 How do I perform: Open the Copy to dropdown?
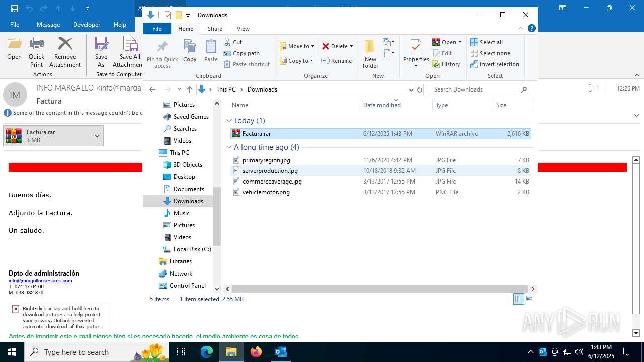click(297, 61)
